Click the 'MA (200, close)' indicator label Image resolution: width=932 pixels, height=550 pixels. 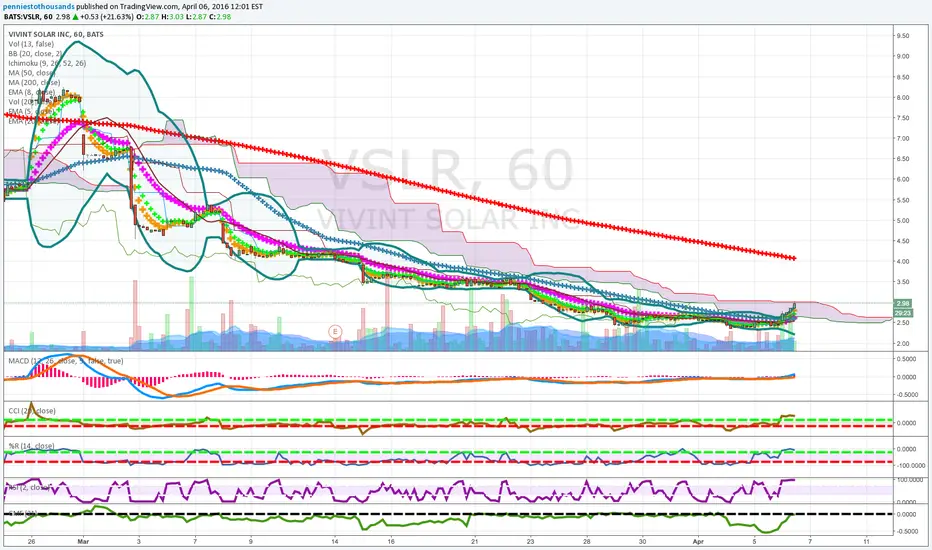click(34, 83)
